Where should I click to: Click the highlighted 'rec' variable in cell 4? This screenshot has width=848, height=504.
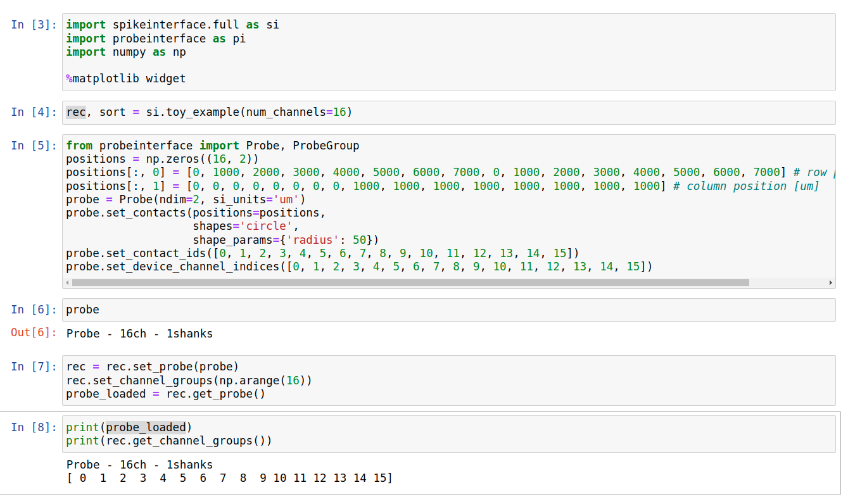pos(76,112)
